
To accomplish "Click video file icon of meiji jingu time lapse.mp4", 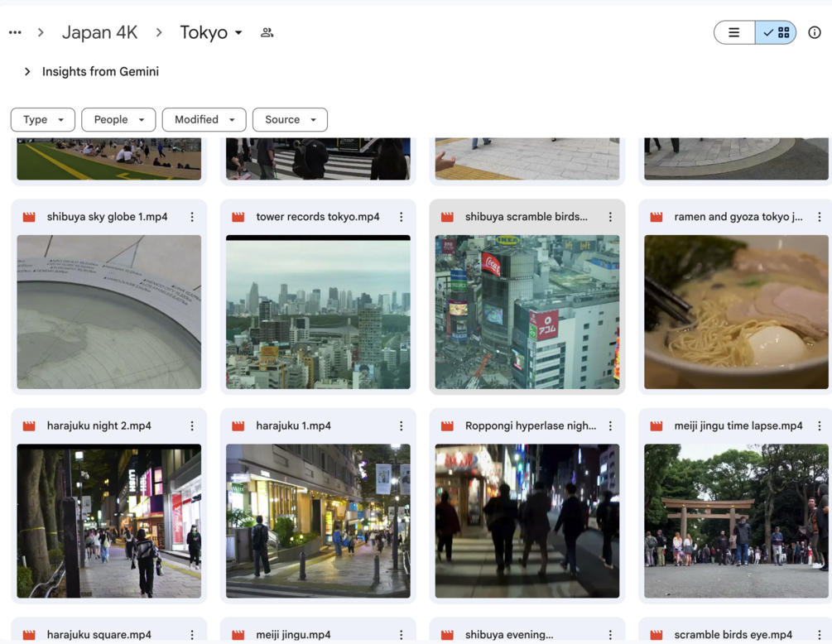I will [x=656, y=426].
